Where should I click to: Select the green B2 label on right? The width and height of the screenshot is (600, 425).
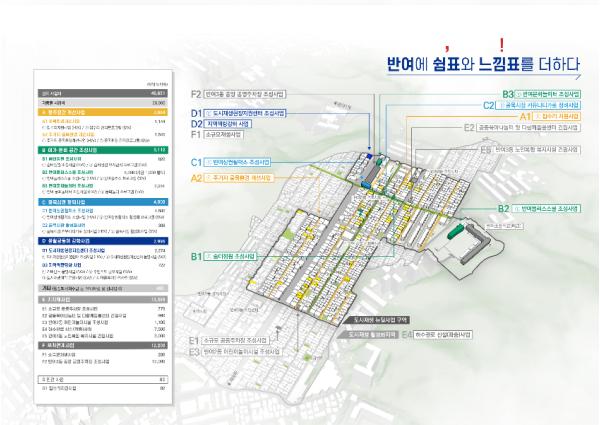coord(502,209)
